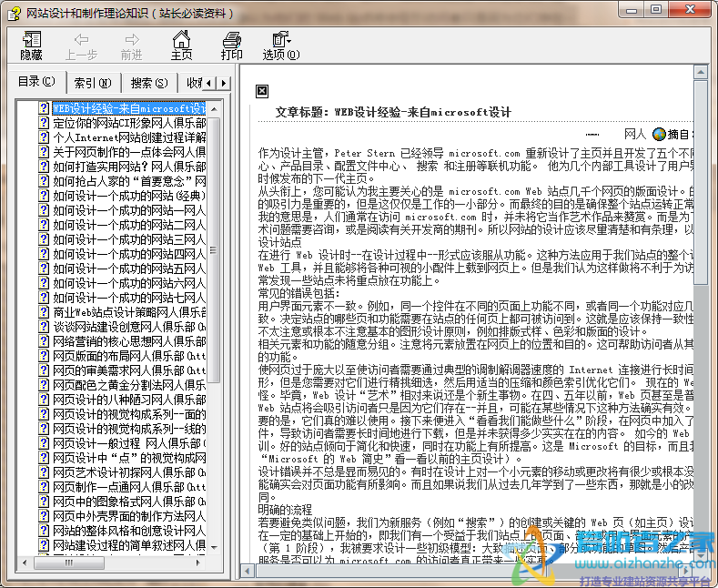Switch to the 搜索(S) tab
Screen dimensions: 718x588
coord(149,83)
